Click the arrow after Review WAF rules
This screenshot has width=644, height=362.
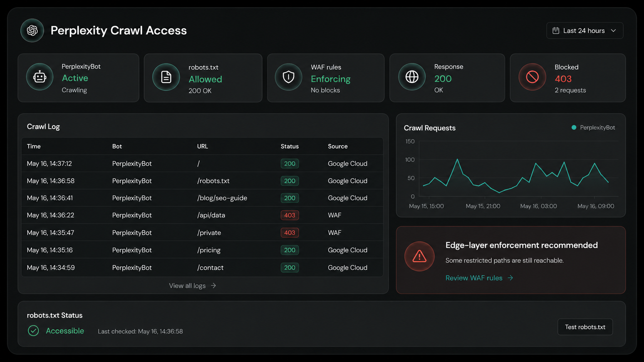pos(510,278)
